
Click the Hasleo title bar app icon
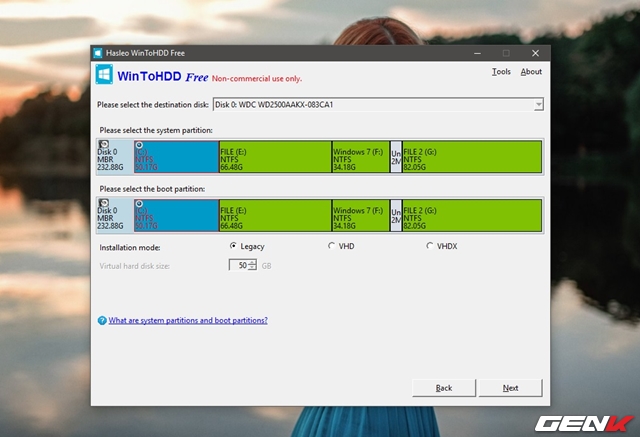(x=98, y=53)
